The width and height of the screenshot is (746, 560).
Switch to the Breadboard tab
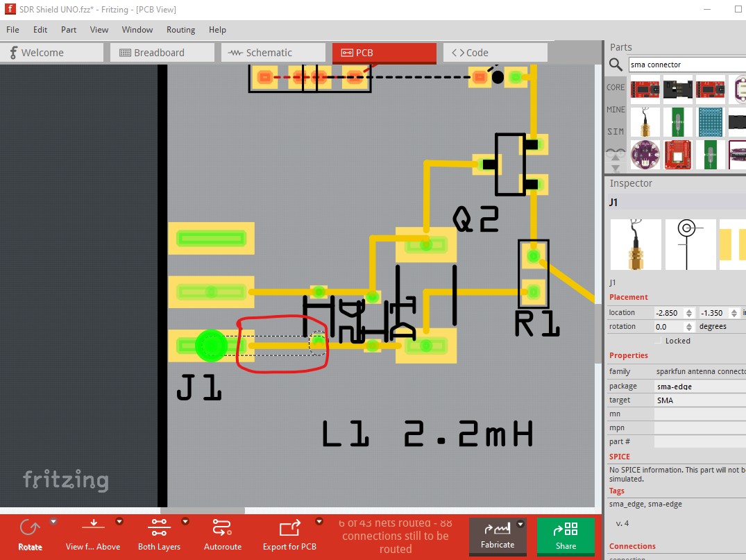162,53
